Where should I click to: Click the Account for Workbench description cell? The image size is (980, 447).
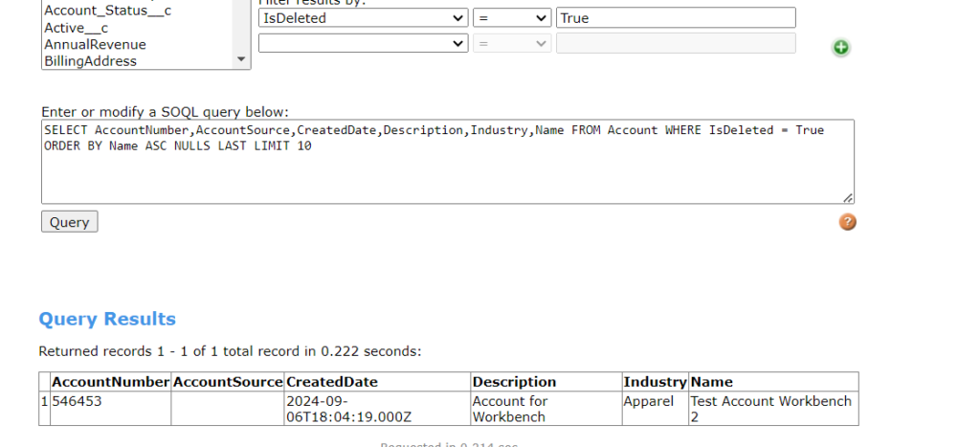click(x=546, y=409)
